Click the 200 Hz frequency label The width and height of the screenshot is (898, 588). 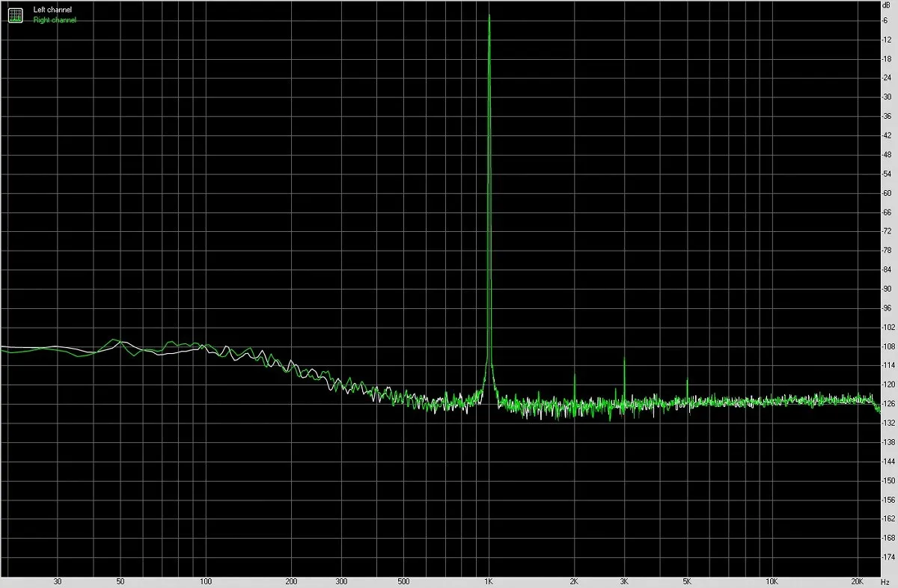290,581
